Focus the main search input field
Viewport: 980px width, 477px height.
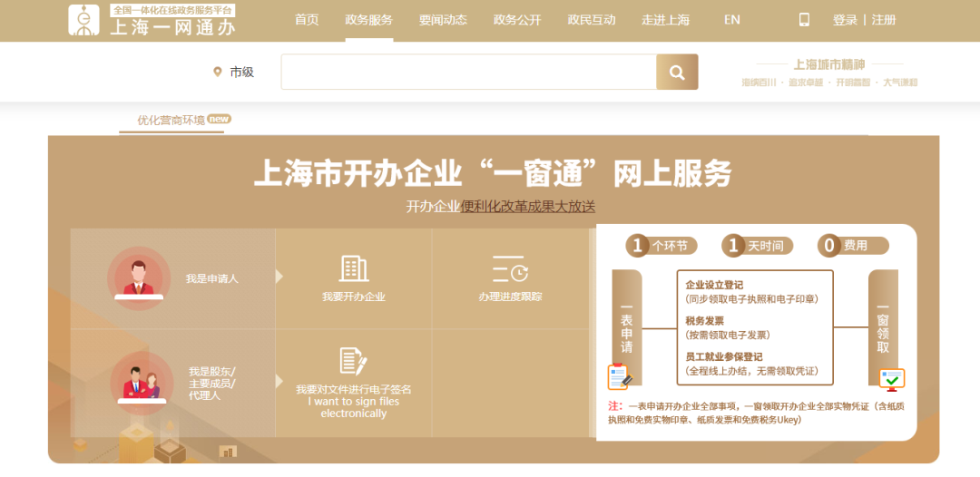469,72
